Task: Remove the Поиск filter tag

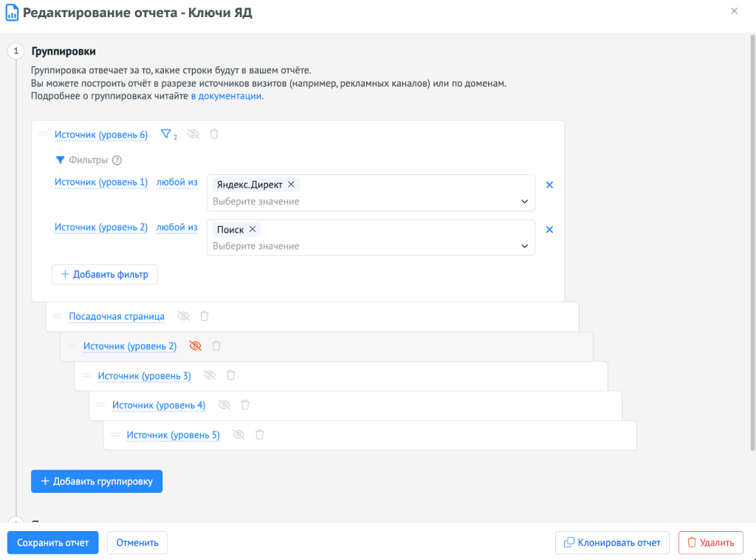Action: pos(252,230)
